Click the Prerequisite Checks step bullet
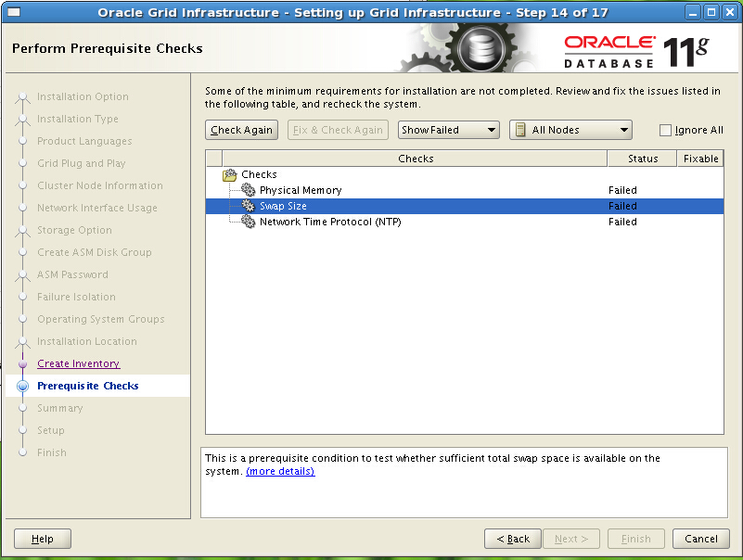The height and width of the screenshot is (560, 743). (22, 386)
